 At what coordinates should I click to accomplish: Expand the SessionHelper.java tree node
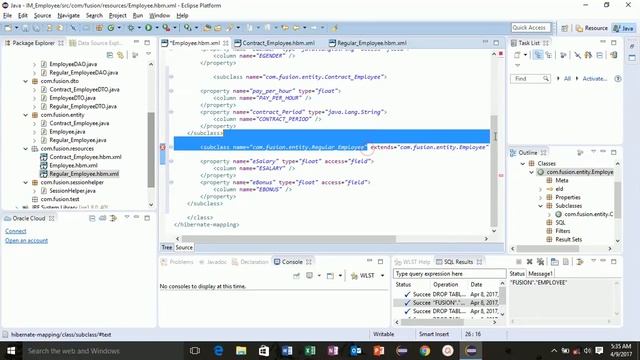34,191
